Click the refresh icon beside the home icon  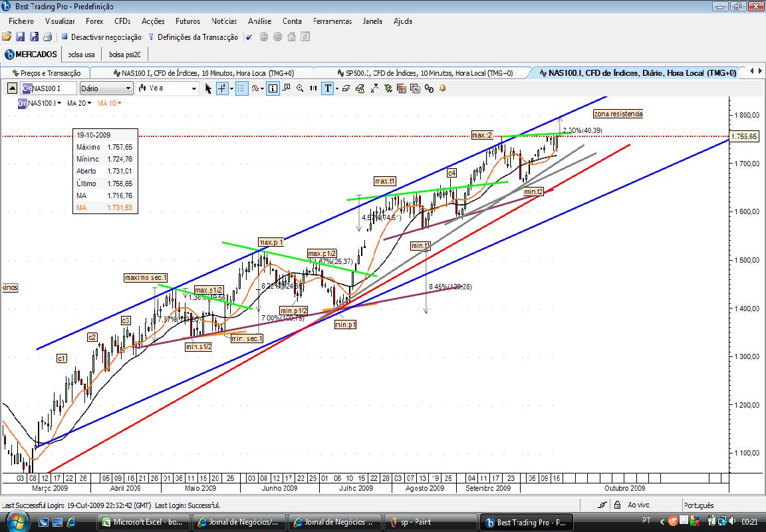[305, 37]
